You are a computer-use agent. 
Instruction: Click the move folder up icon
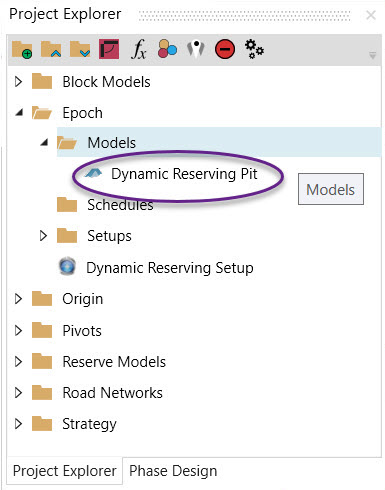tap(51, 50)
